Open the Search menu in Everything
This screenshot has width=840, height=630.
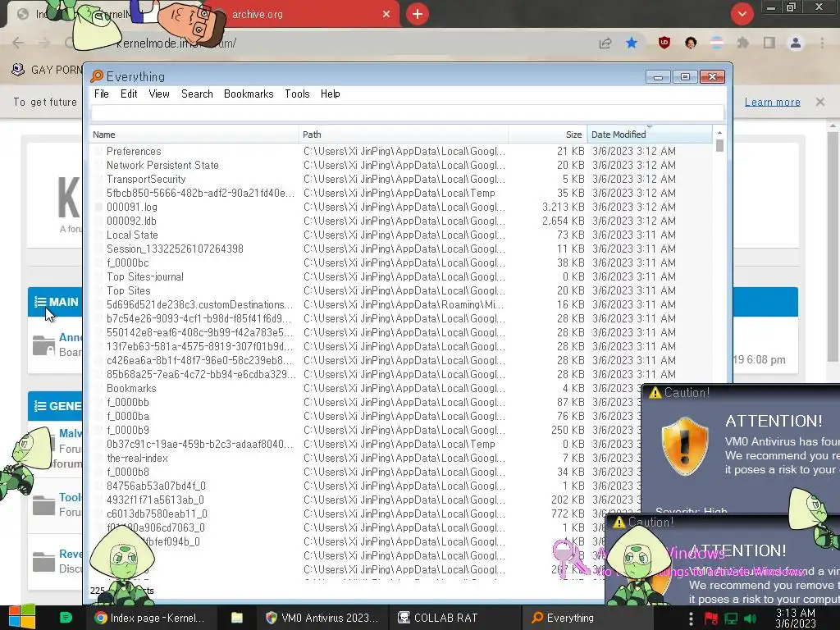197,94
